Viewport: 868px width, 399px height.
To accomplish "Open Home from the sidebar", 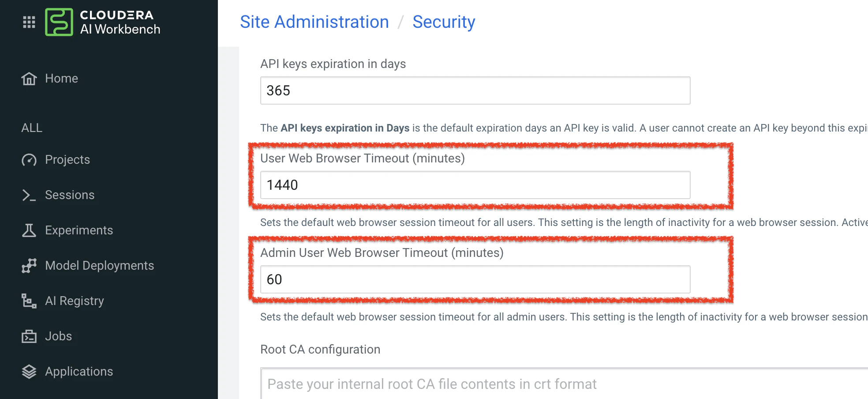I will (x=61, y=79).
